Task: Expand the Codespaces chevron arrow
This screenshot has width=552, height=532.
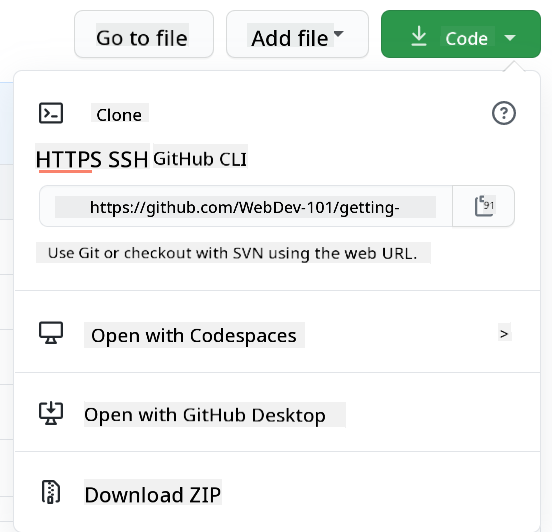Action: [504, 333]
